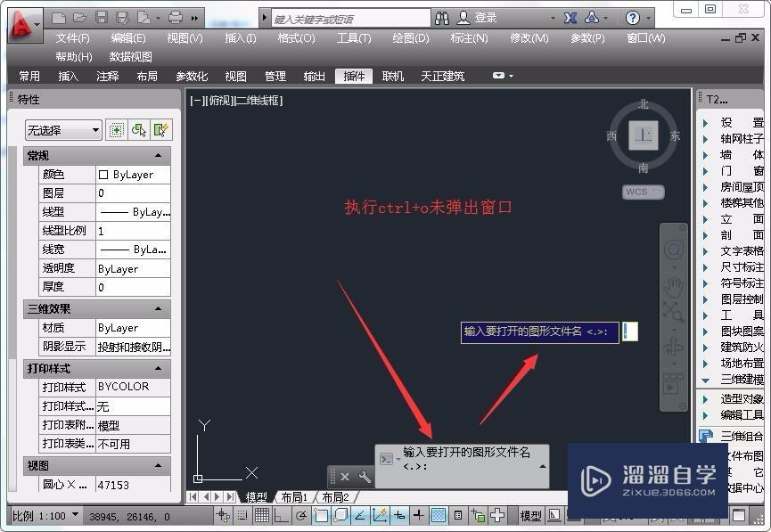Click the WCS label under the ViewCube
Viewport: 771px width, 532px height.
(643, 192)
